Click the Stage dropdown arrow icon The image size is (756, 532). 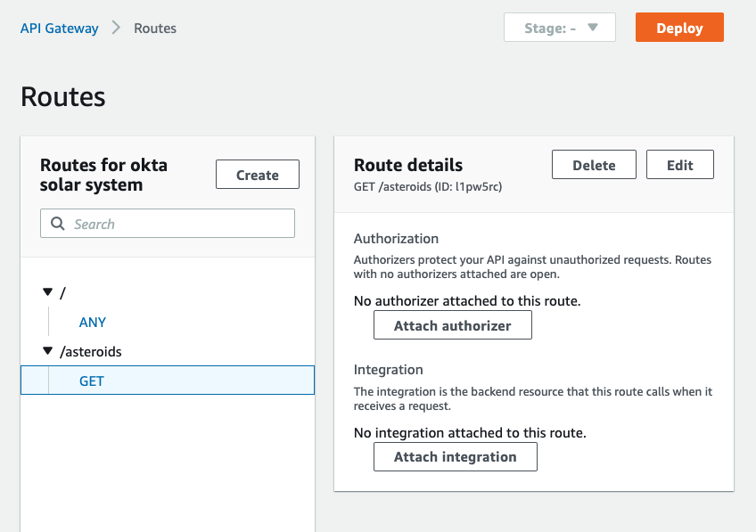click(593, 28)
